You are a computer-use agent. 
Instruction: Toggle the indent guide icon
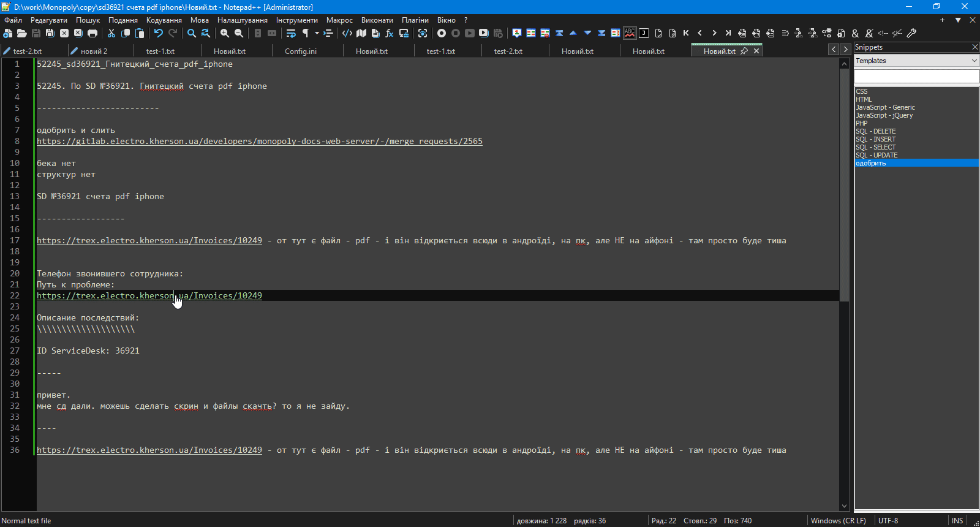click(328, 33)
